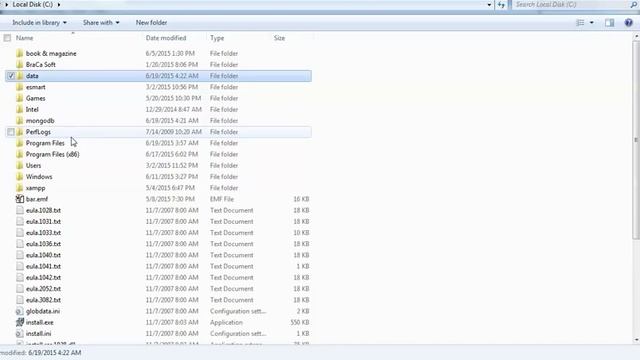Click the Windows folder icon

point(20,177)
